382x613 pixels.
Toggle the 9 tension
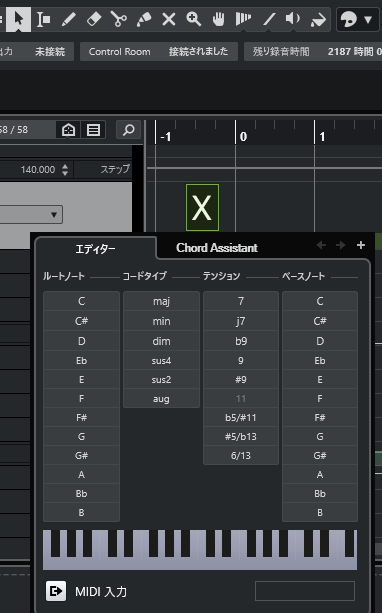[241, 360]
